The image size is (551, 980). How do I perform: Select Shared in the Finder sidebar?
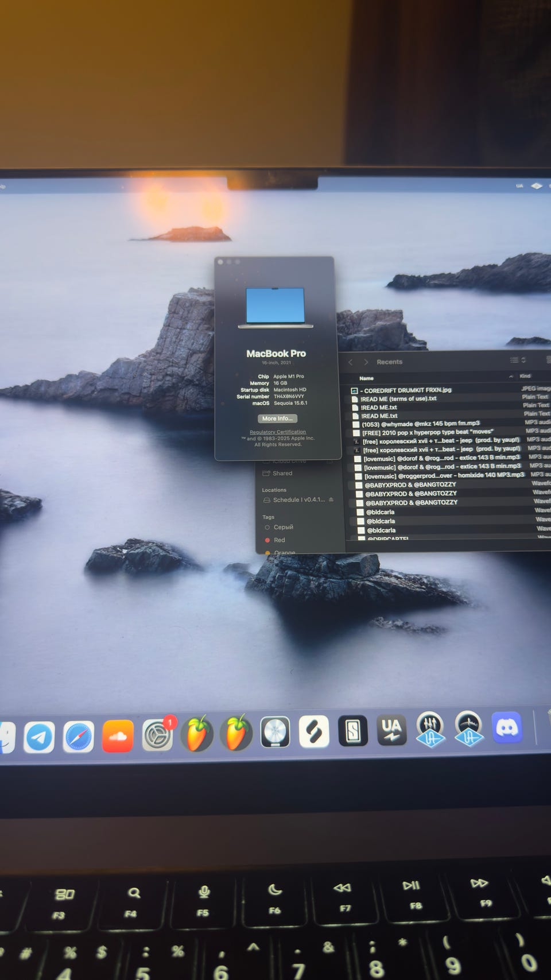point(282,474)
